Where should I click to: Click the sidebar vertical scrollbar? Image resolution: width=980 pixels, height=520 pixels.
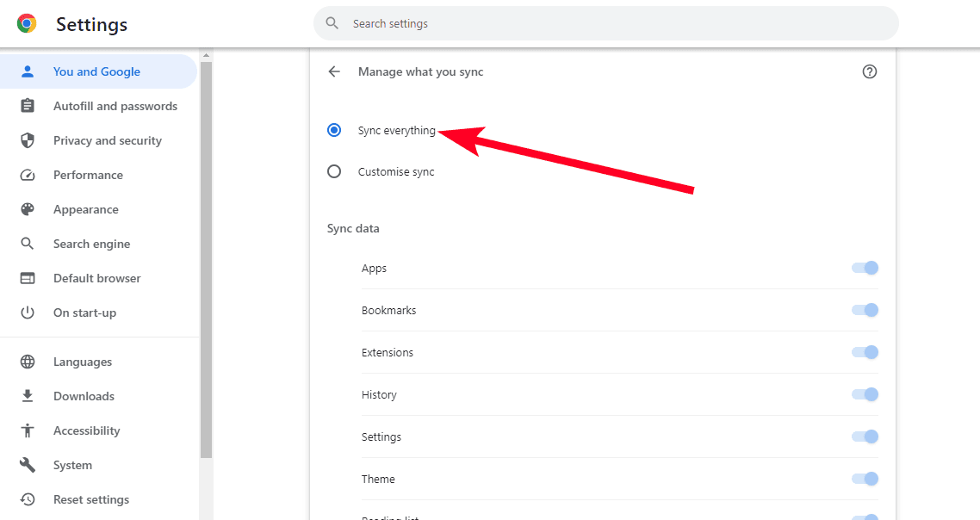click(x=206, y=258)
